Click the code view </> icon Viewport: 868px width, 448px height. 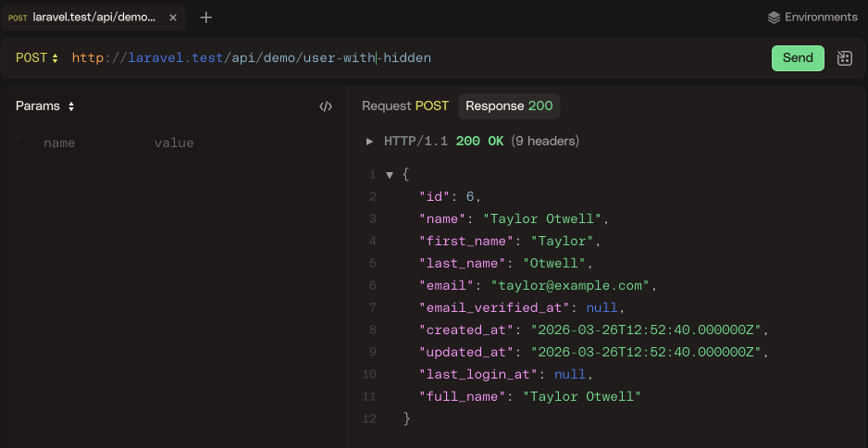325,106
